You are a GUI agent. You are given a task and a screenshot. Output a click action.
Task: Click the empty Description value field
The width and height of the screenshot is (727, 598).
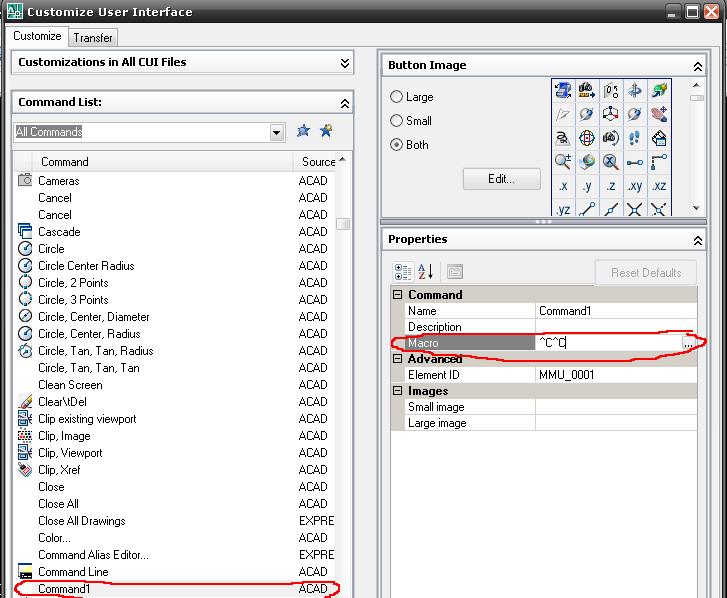click(616, 327)
